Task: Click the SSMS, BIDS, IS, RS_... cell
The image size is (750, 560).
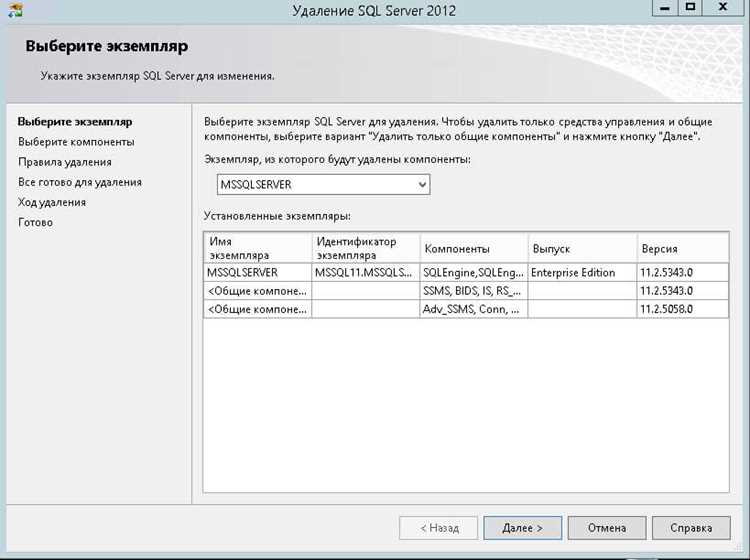Action: tap(474, 291)
